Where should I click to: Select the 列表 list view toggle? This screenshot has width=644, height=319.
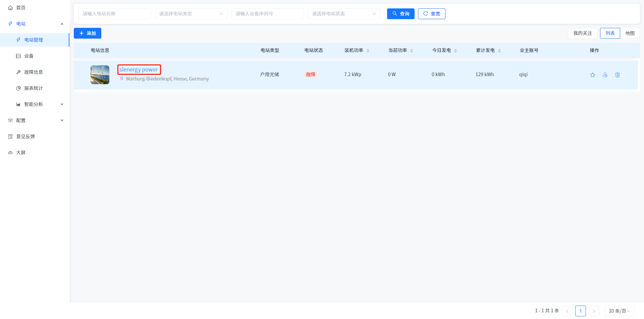click(x=610, y=33)
